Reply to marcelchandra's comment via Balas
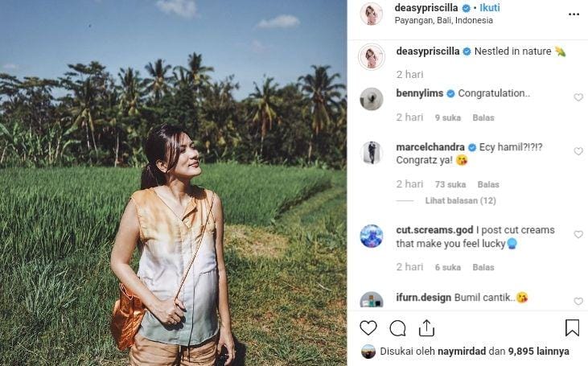Screen dimensions: 588x366 pos(488,184)
